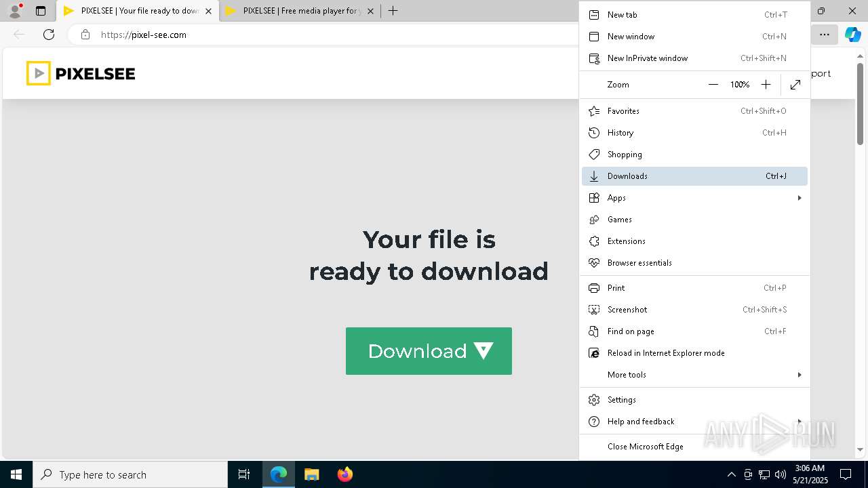The image size is (868, 488).
Task: Zoom in with the plus button
Action: coord(766,85)
